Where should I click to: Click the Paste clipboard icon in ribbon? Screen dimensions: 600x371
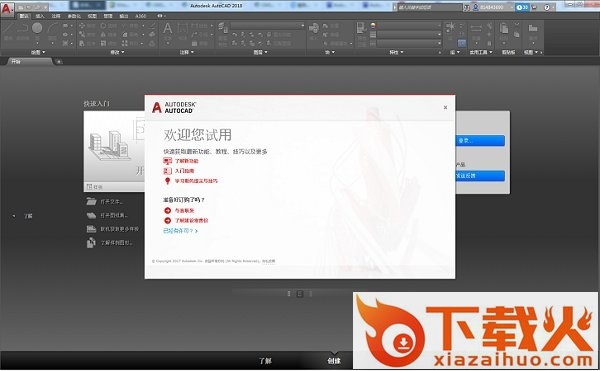point(504,28)
